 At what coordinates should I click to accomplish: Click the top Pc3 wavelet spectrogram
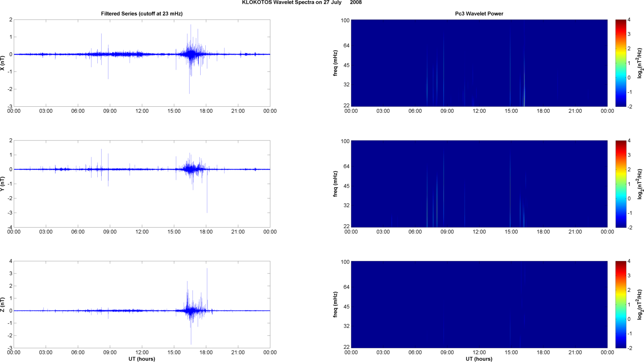click(479, 63)
